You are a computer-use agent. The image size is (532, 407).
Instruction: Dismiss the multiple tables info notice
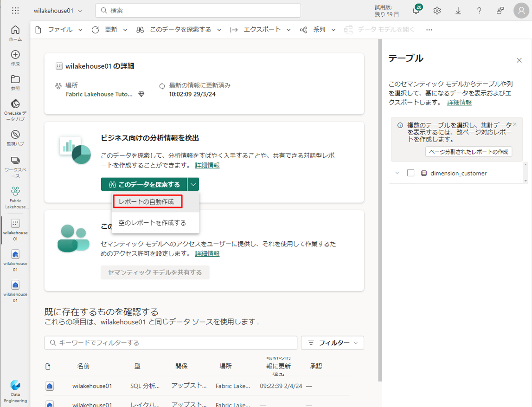[x=515, y=124]
